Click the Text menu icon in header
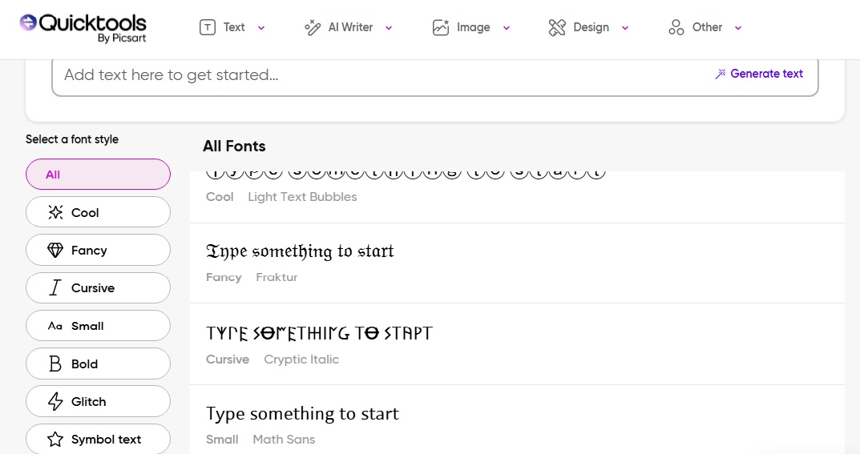Screen dimensions: 868x466 pos(208,27)
